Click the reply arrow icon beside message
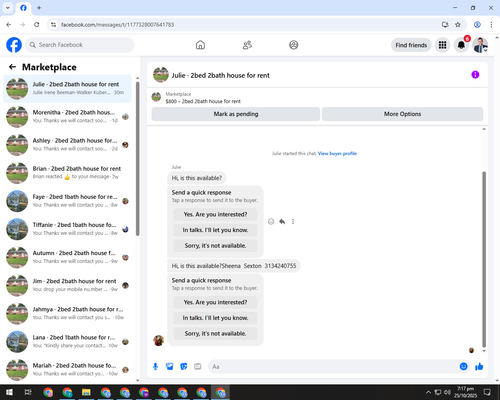The height and width of the screenshot is (400, 500). click(282, 221)
